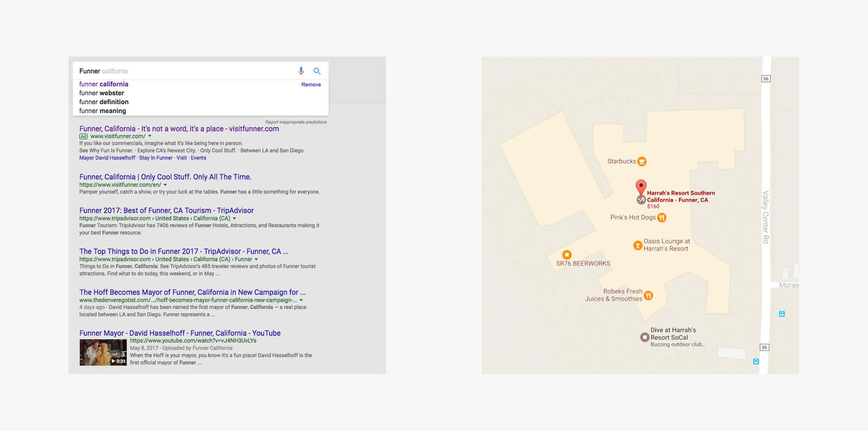Image resolution: width=868 pixels, height=431 pixels.
Task: Click the 'Starbucks' text label on map
Action: pyautogui.click(x=622, y=161)
